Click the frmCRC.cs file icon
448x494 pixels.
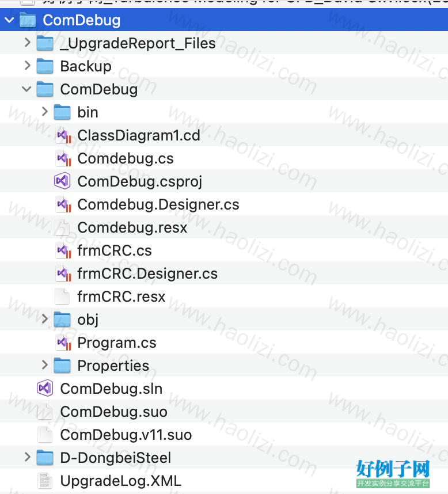63,251
